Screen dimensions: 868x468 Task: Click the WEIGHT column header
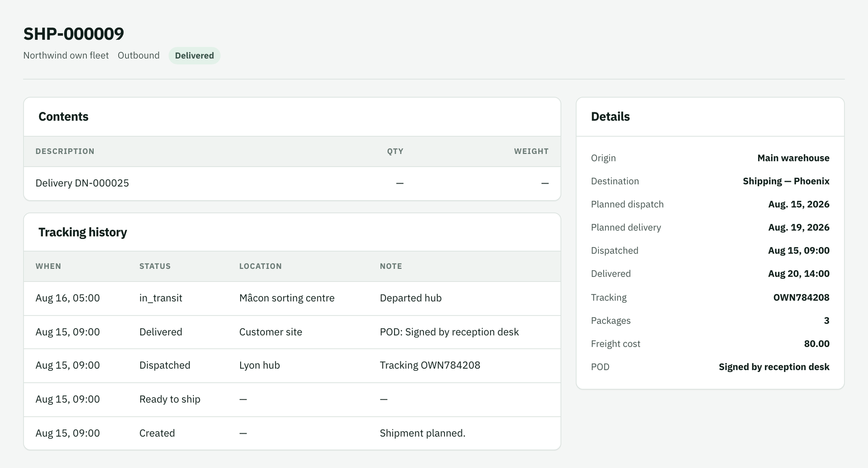tap(531, 151)
